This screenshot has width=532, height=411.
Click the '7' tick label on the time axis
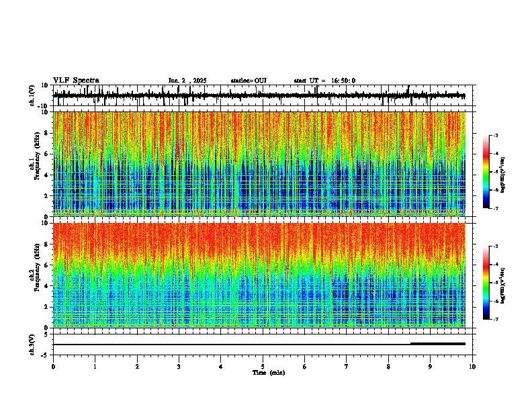347,367
